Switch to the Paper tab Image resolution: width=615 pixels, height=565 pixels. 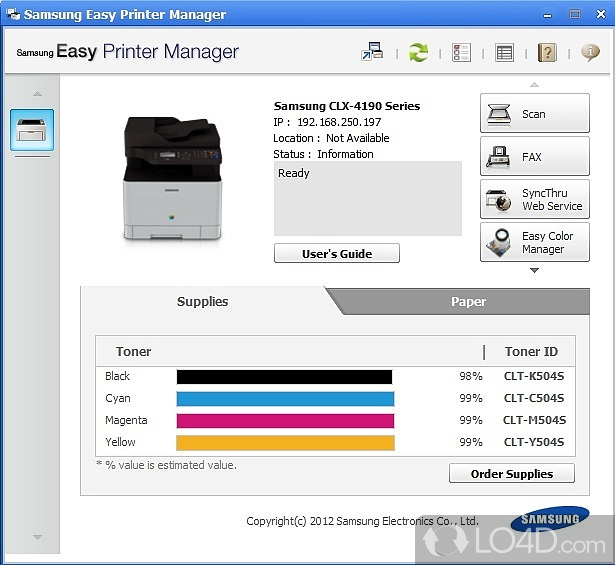click(x=468, y=301)
